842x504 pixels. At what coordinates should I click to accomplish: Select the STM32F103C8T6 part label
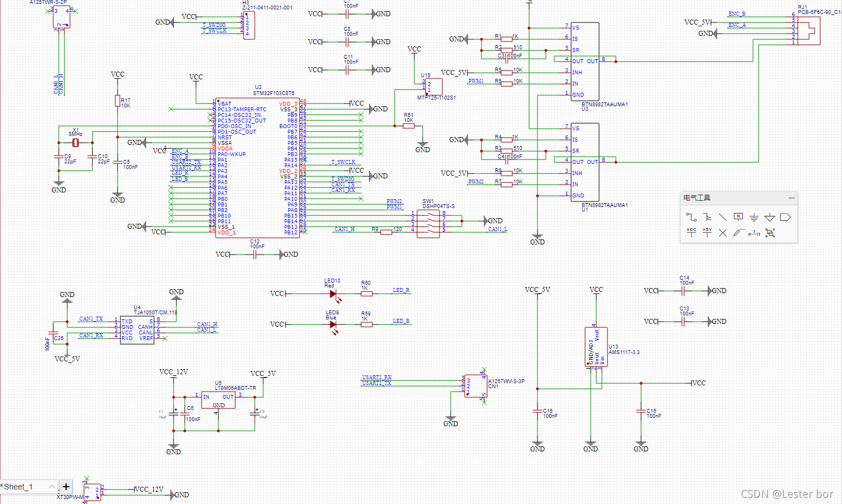coord(274,93)
